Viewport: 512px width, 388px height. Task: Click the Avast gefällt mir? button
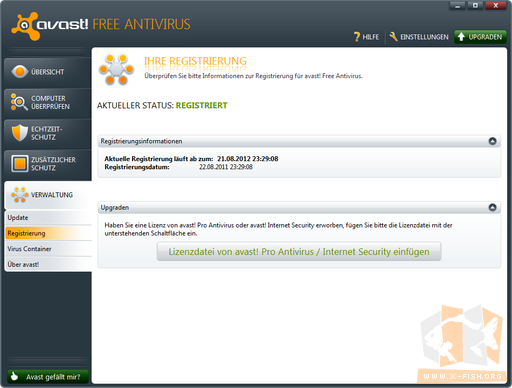pyautogui.click(x=48, y=377)
